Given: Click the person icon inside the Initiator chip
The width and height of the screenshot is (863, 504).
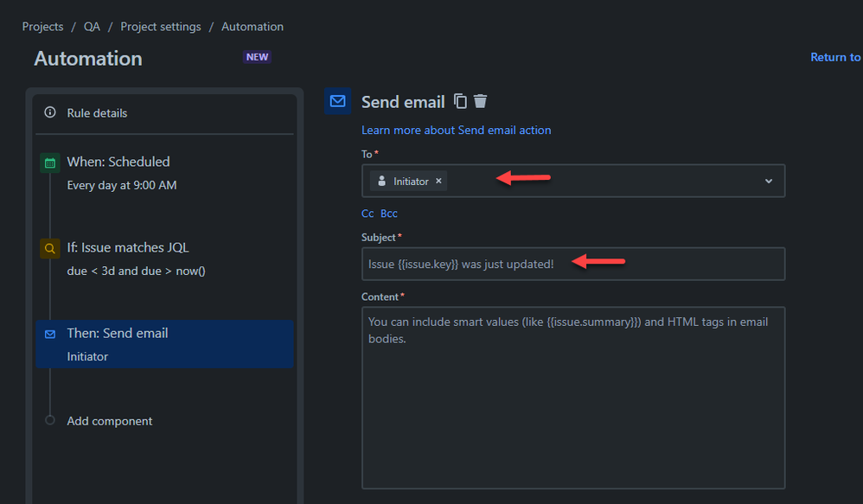Looking at the screenshot, I should click(382, 181).
